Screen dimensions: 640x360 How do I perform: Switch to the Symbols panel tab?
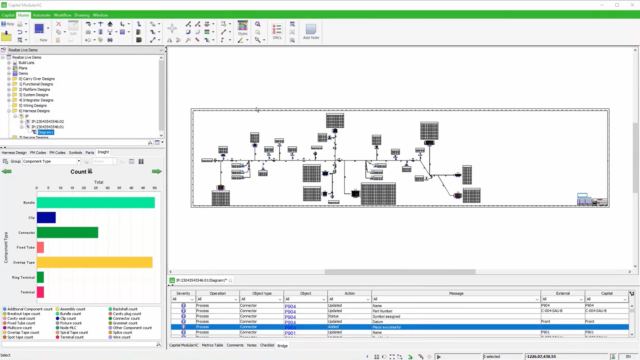(x=76, y=153)
